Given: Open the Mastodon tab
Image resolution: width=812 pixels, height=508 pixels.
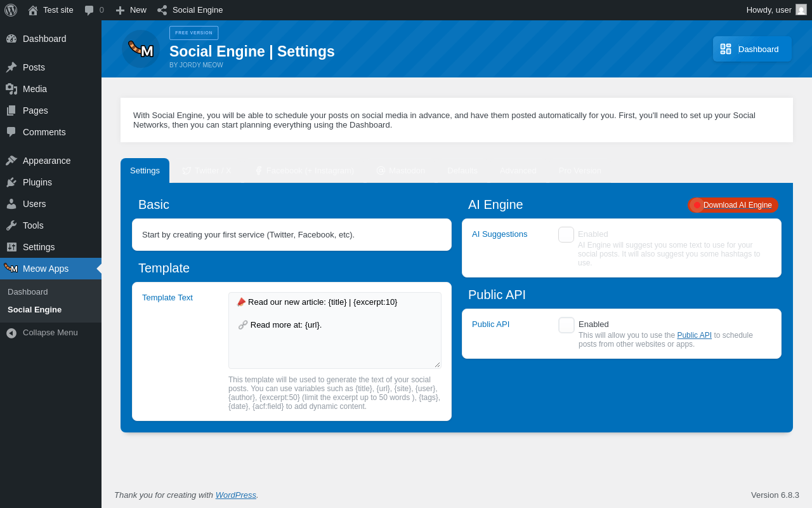Looking at the screenshot, I should [x=400, y=171].
